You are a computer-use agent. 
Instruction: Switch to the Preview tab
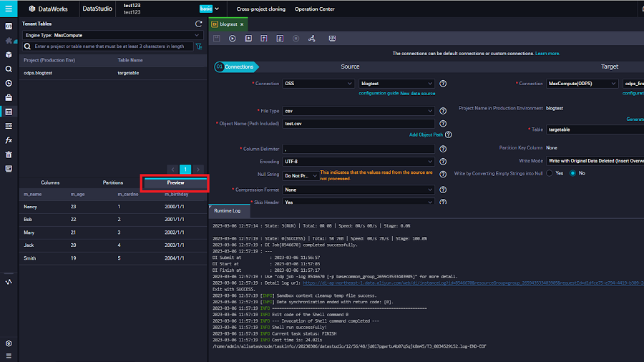point(175,183)
